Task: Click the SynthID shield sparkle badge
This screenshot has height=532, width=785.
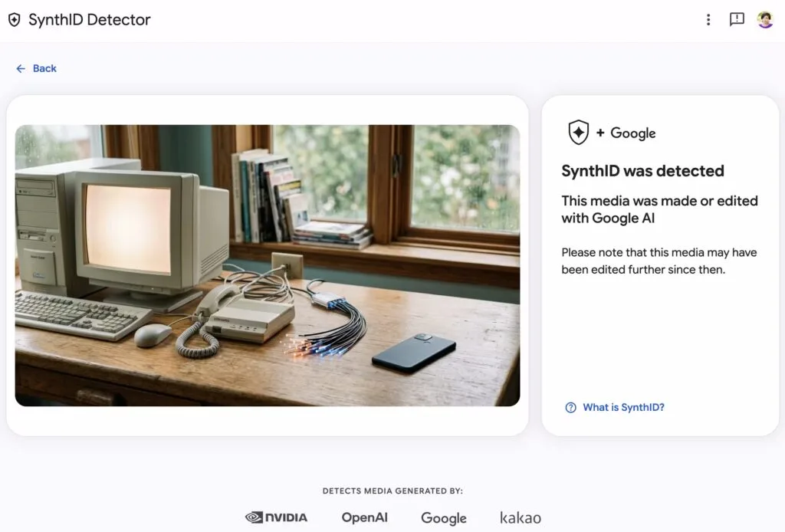Action: pos(578,133)
